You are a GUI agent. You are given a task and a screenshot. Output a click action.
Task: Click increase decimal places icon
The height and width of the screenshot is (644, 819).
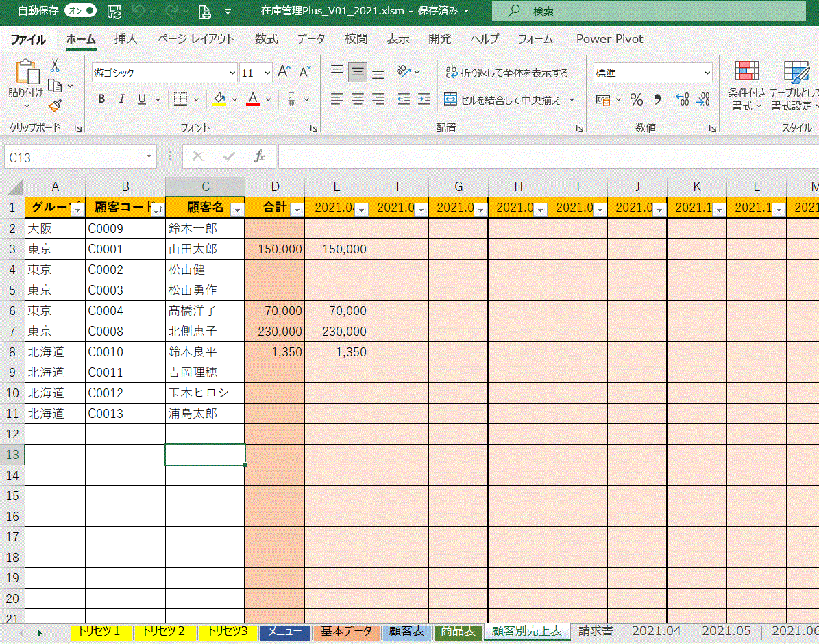tap(682, 99)
